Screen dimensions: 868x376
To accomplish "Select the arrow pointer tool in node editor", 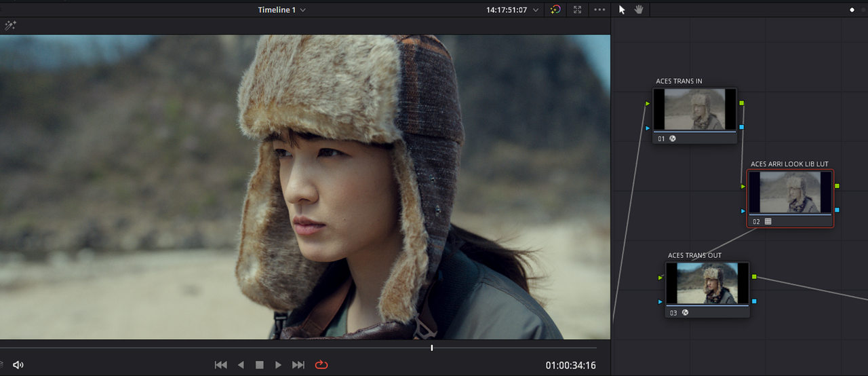I will click(623, 10).
